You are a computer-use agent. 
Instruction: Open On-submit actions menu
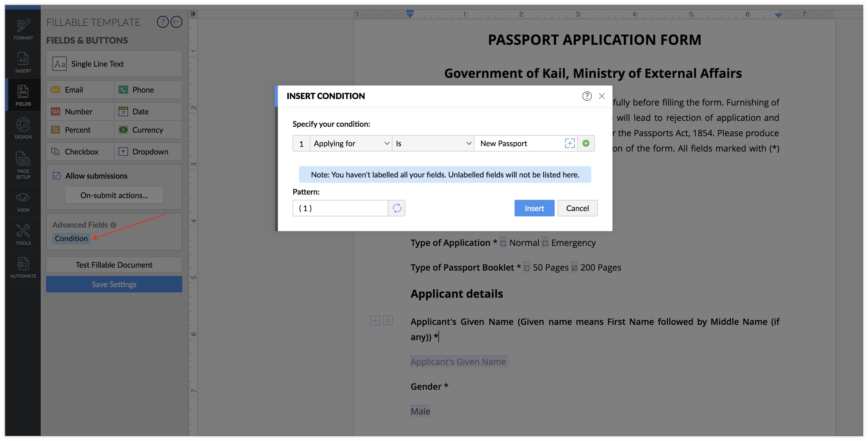tap(114, 196)
